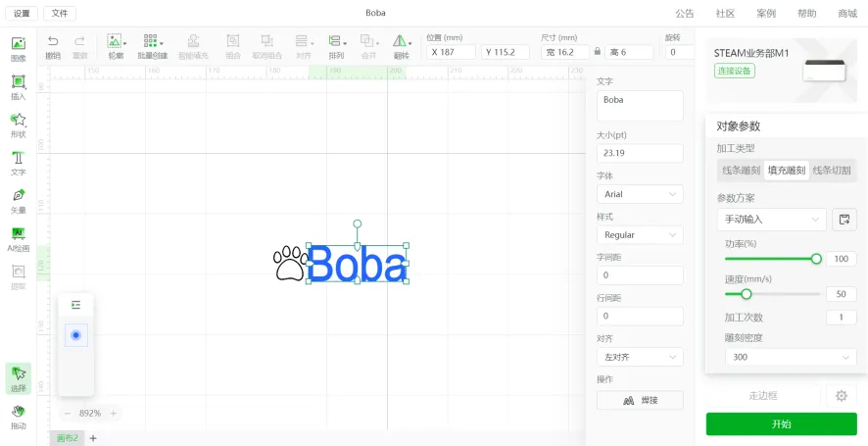Select the 形状 shape tool
The height and width of the screenshot is (446, 868).
19,125
